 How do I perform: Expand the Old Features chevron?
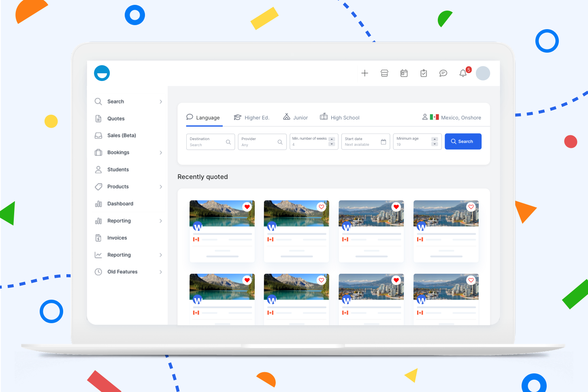161,272
